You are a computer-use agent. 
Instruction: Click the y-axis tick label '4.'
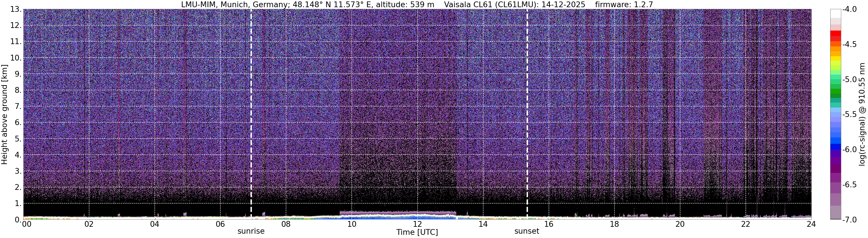(18, 155)
